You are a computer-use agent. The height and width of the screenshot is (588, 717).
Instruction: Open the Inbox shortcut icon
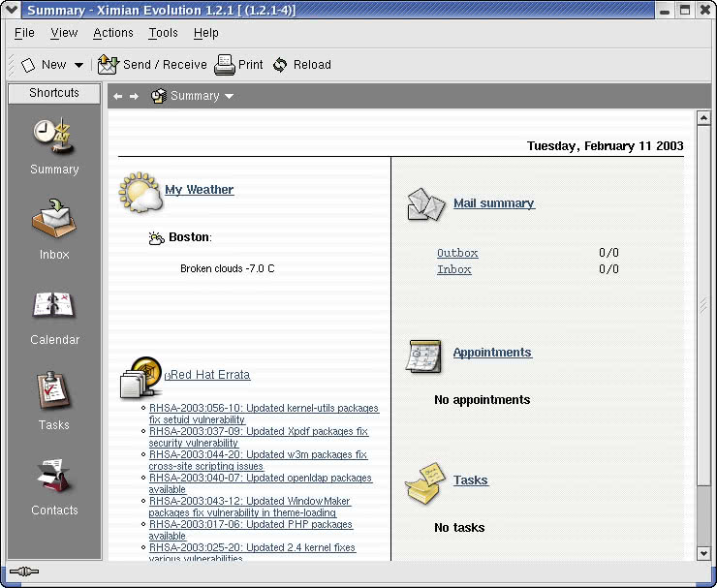click(54, 219)
